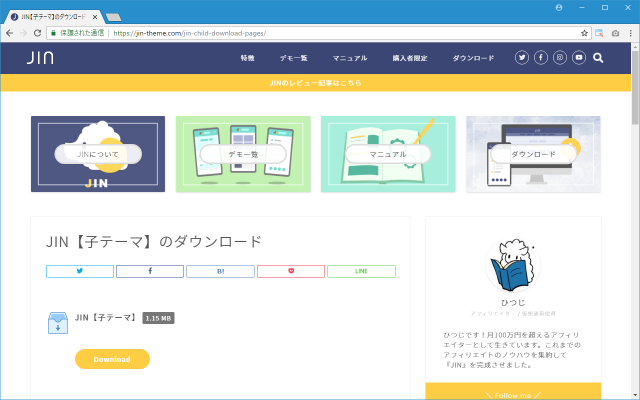Bookmark this page with the star icon
Image resolution: width=640 pixels, height=400 pixels.
pos(582,32)
